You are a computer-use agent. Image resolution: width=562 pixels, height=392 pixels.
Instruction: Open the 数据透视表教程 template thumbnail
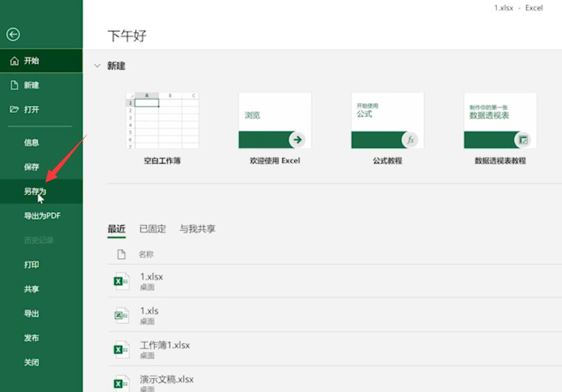point(500,120)
